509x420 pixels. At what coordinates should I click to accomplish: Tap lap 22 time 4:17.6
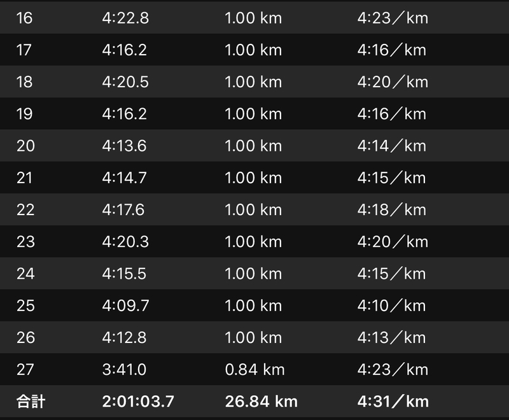pos(123,209)
